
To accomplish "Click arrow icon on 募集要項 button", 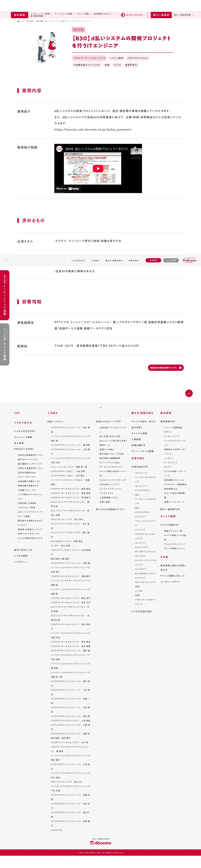I will point(180,368).
